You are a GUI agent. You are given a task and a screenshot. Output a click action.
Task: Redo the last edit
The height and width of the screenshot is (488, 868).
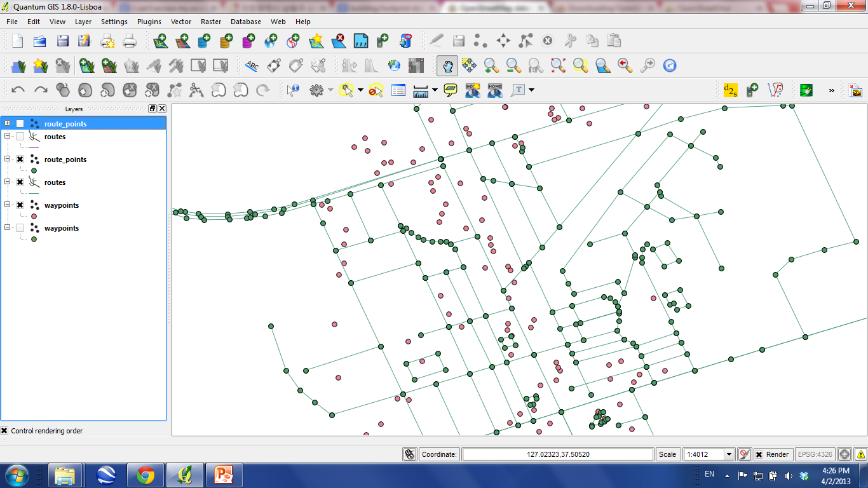pyautogui.click(x=41, y=90)
